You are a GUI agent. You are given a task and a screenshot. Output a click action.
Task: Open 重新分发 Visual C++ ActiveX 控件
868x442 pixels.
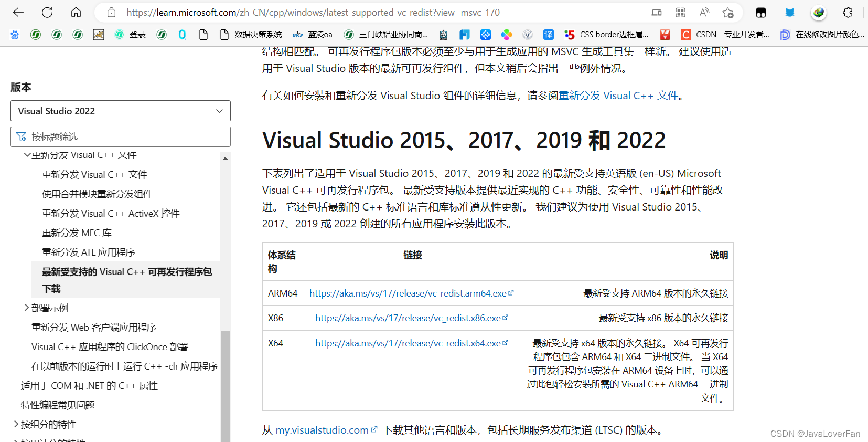click(x=111, y=213)
